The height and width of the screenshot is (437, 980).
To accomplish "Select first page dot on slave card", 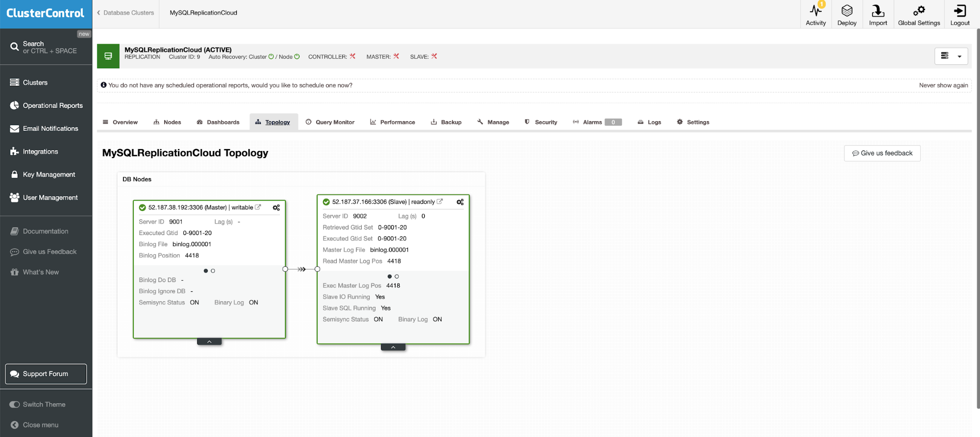I will (390, 277).
